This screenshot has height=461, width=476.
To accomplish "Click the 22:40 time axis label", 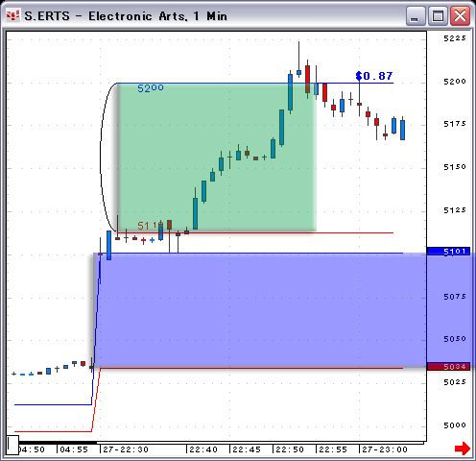I will click(203, 449).
